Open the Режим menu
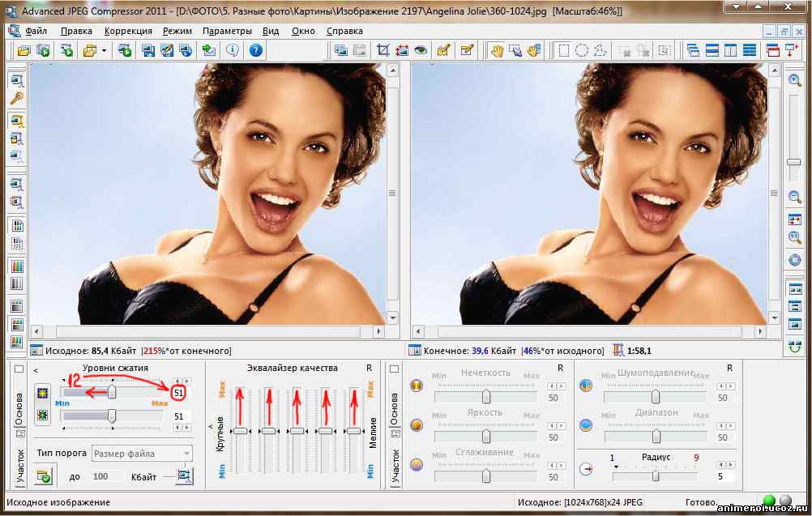Viewport: 812px width, 516px height. tap(177, 31)
